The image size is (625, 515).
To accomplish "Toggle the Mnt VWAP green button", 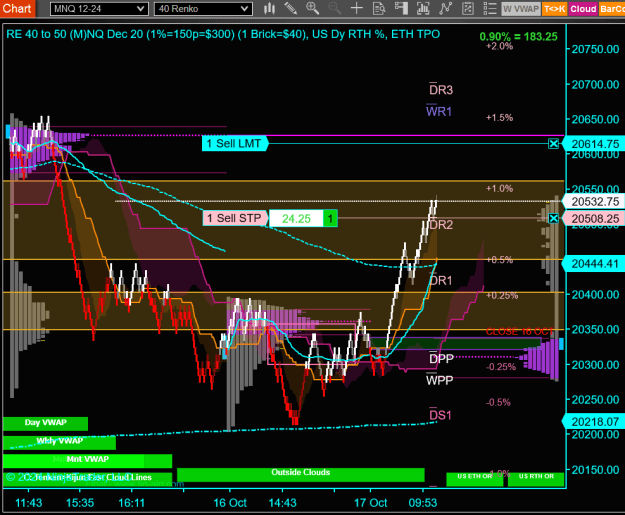I will [x=87, y=460].
